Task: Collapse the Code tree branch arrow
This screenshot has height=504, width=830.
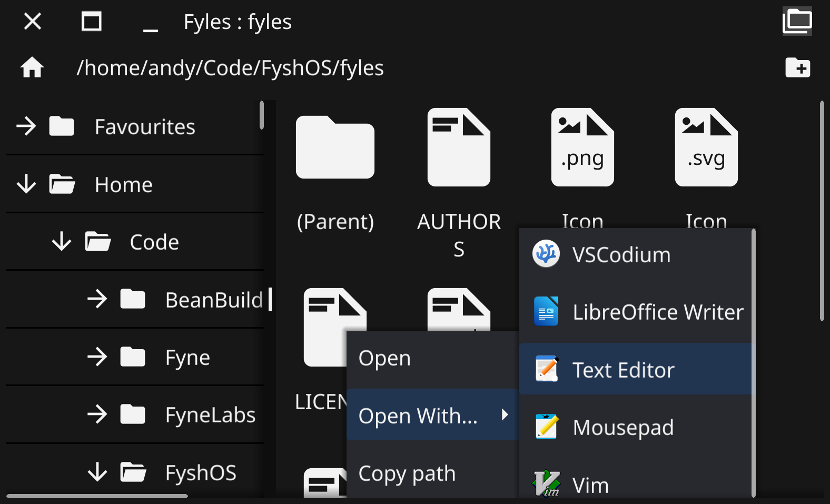Action: [62, 242]
